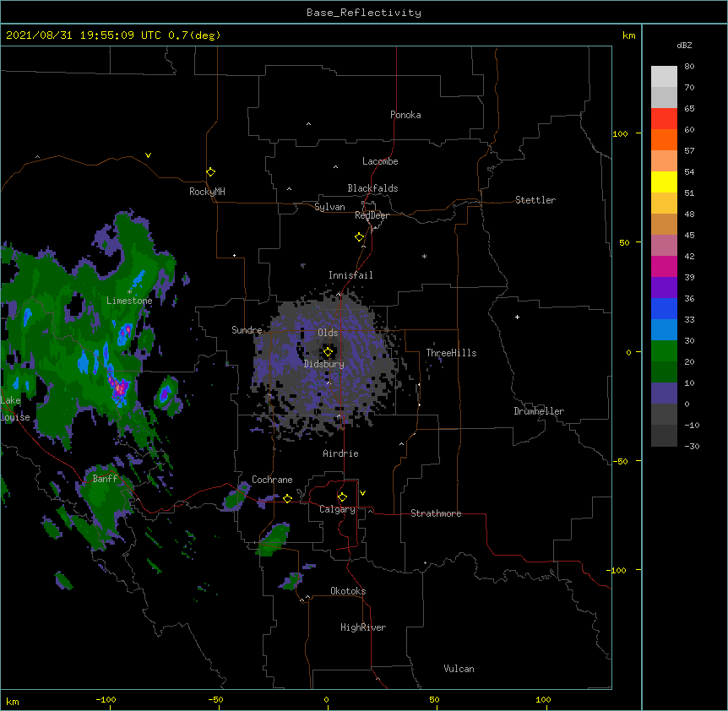Click the yellow diamond marker beside RockyMH
This screenshot has width=728, height=711.
210,172
